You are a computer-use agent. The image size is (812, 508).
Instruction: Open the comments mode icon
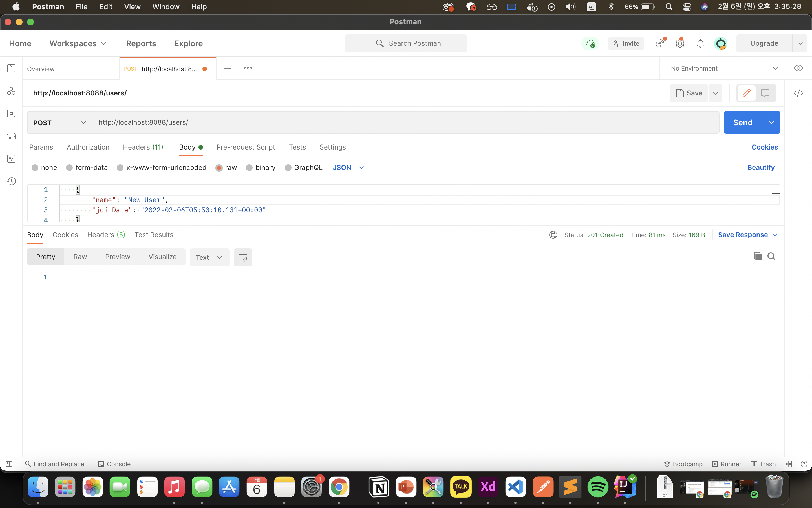pos(765,93)
